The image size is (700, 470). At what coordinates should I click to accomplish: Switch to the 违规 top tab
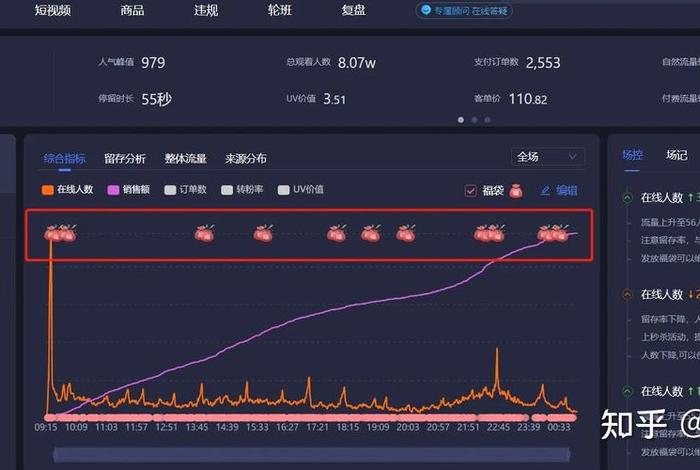point(206,10)
